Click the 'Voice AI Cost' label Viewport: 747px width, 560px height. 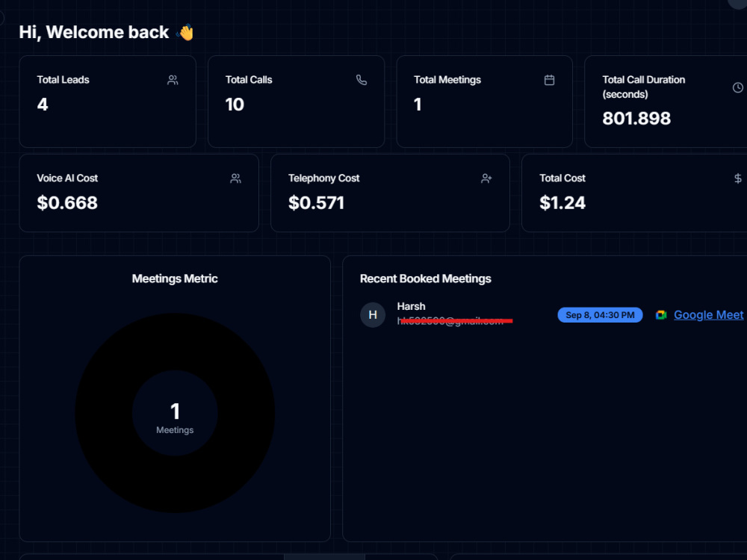point(67,178)
